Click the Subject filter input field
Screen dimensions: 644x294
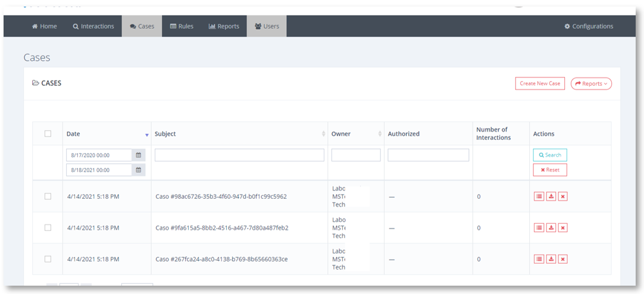click(x=239, y=155)
